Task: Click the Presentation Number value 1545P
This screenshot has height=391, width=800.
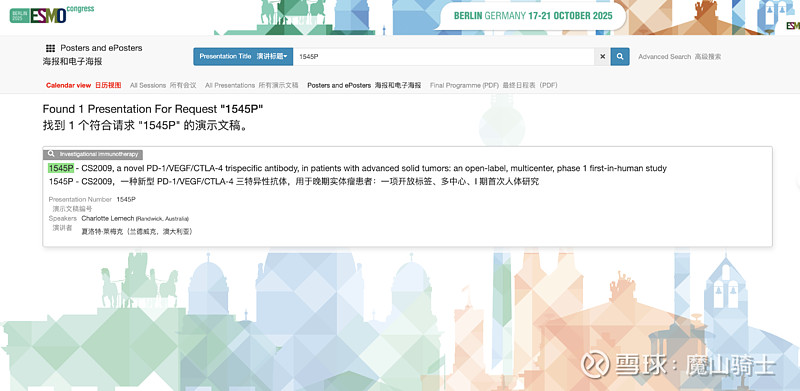Action: click(x=126, y=199)
